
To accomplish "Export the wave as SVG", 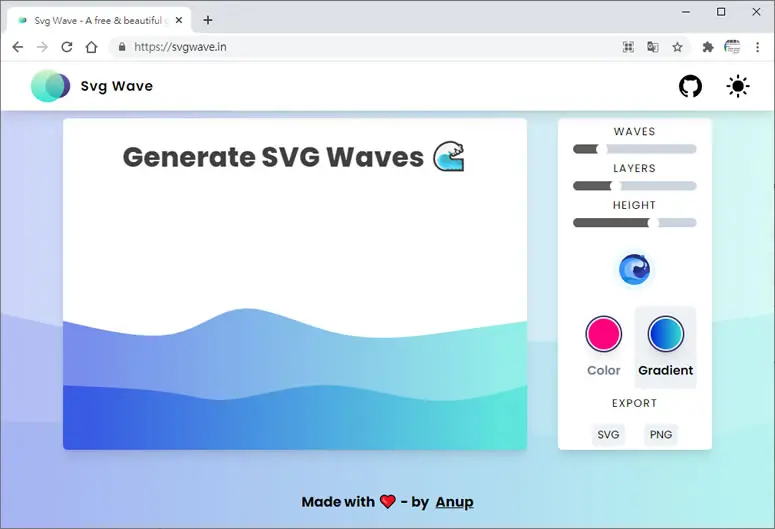I will click(x=608, y=435).
